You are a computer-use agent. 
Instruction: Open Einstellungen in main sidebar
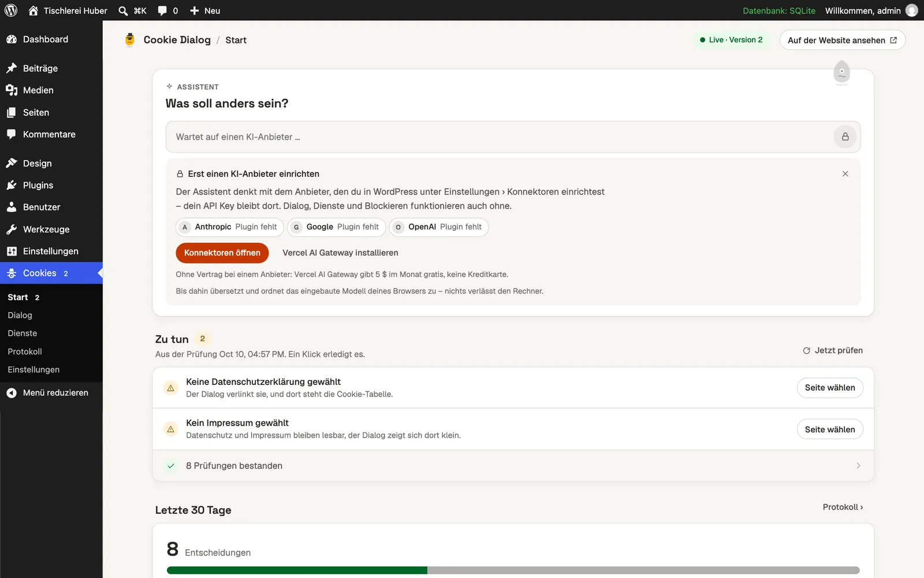pos(51,251)
